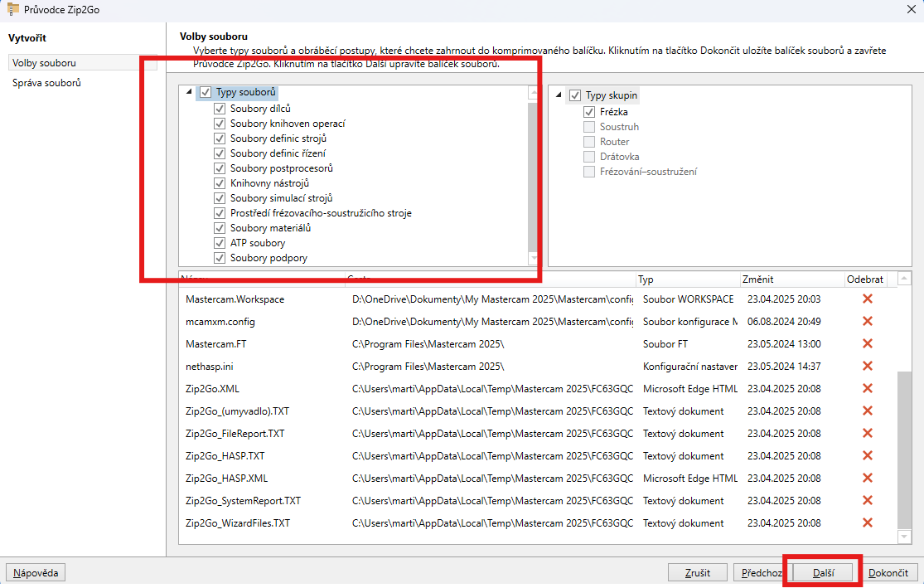Screen dimensions: 924x588
Task: Click red X for mcamxm.config row
Action: click(868, 321)
